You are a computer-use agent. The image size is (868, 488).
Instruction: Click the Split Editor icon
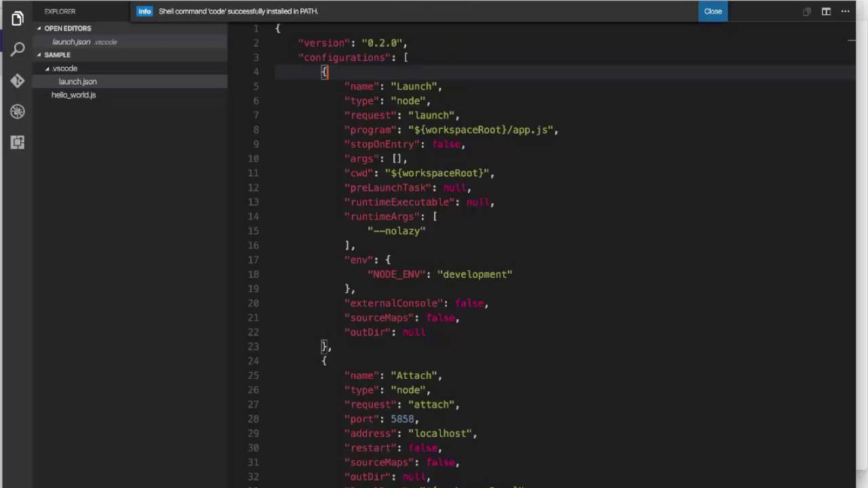click(826, 12)
